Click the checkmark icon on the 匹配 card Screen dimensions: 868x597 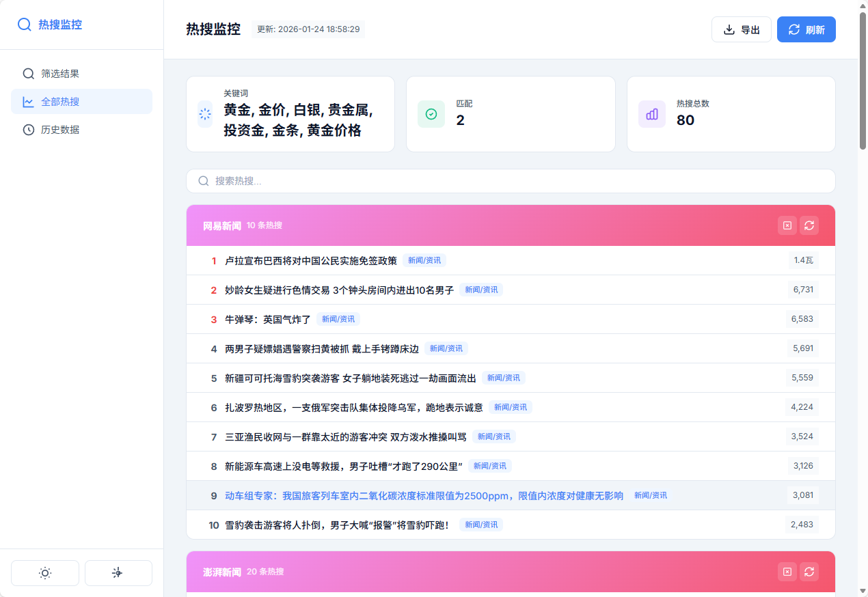pyautogui.click(x=431, y=114)
